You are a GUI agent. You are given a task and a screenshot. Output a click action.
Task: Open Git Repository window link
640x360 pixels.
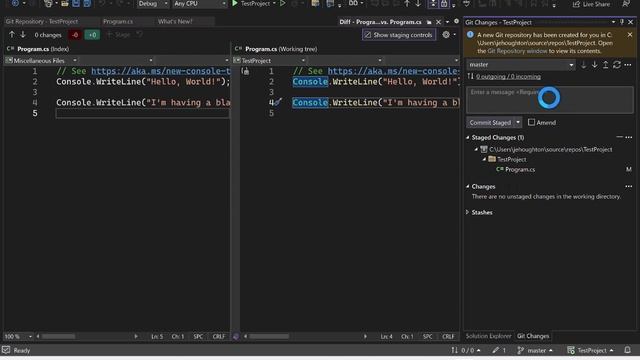[517, 51]
